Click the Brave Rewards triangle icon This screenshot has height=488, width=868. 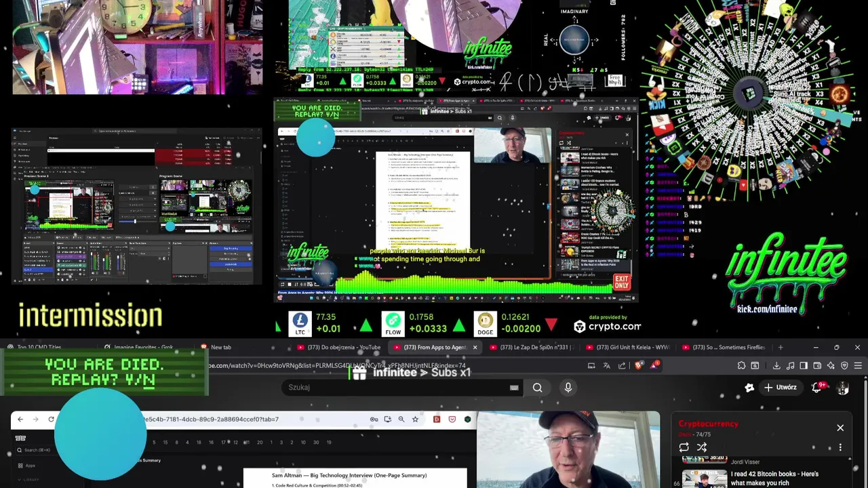pos(654,365)
